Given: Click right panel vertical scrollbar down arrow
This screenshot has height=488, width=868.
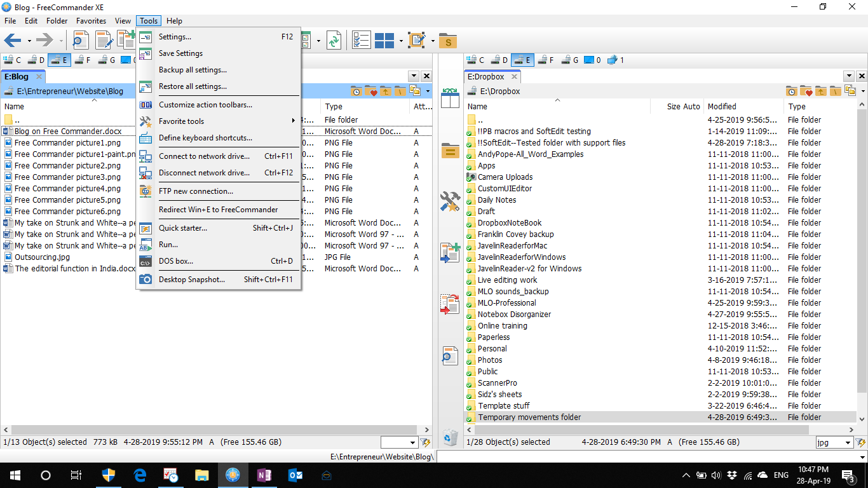Looking at the screenshot, I should tap(862, 419).
